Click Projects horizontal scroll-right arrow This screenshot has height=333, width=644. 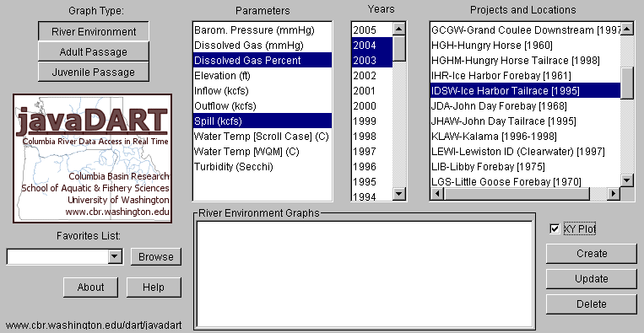[614, 194]
